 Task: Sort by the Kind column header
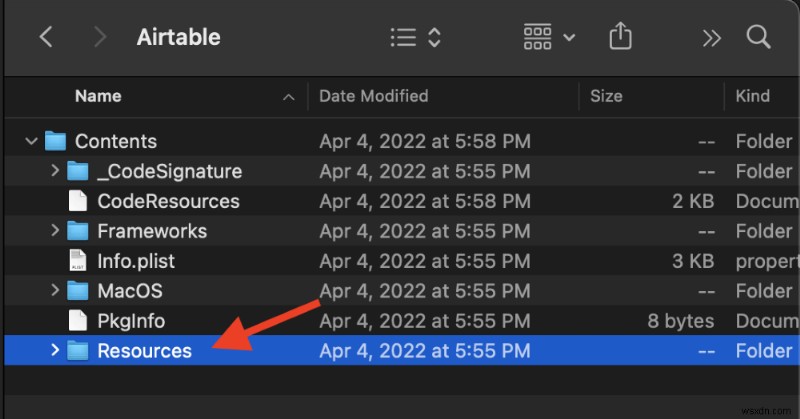753,96
